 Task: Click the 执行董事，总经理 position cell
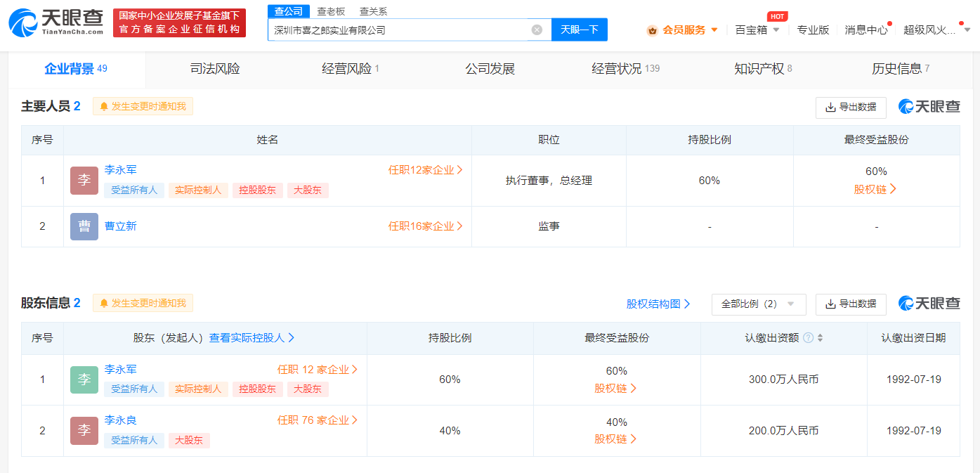pyautogui.click(x=549, y=181)
